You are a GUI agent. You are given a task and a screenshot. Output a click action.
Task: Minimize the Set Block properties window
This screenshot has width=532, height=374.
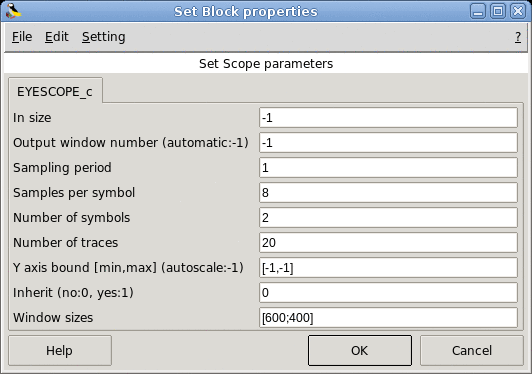[478, 12]
